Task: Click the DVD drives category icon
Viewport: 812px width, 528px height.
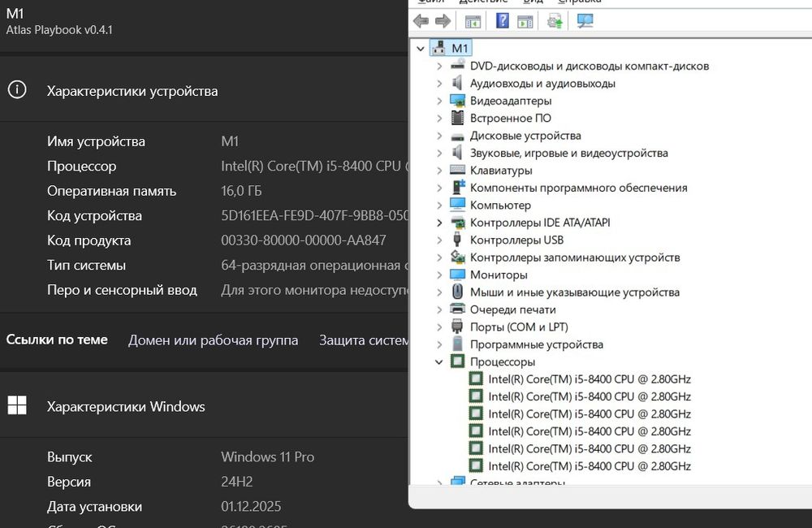Action: pyautogui.click(x=457, y=65)
